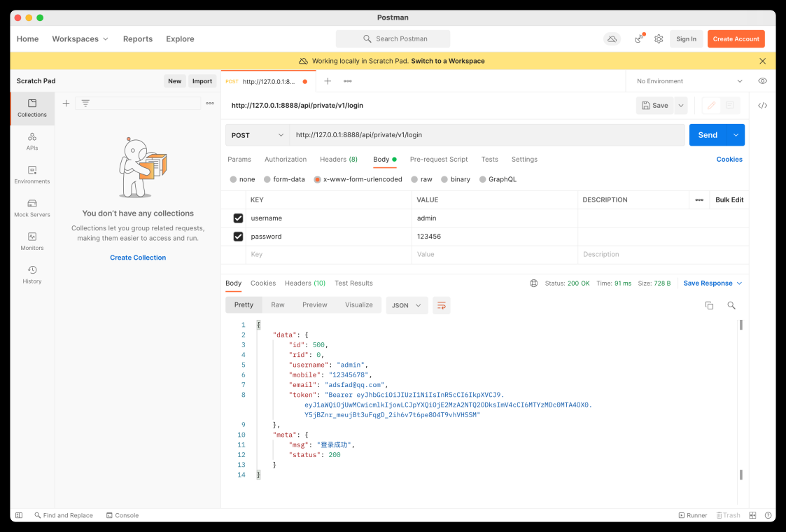Copy the response body with the copy icon

[x=709, y=305]
